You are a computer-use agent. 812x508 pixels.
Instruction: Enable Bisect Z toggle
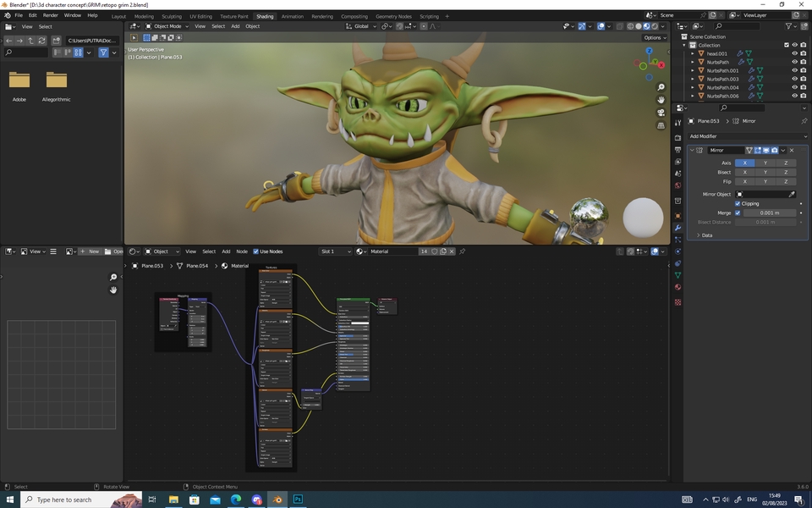(x=786, y=172)
